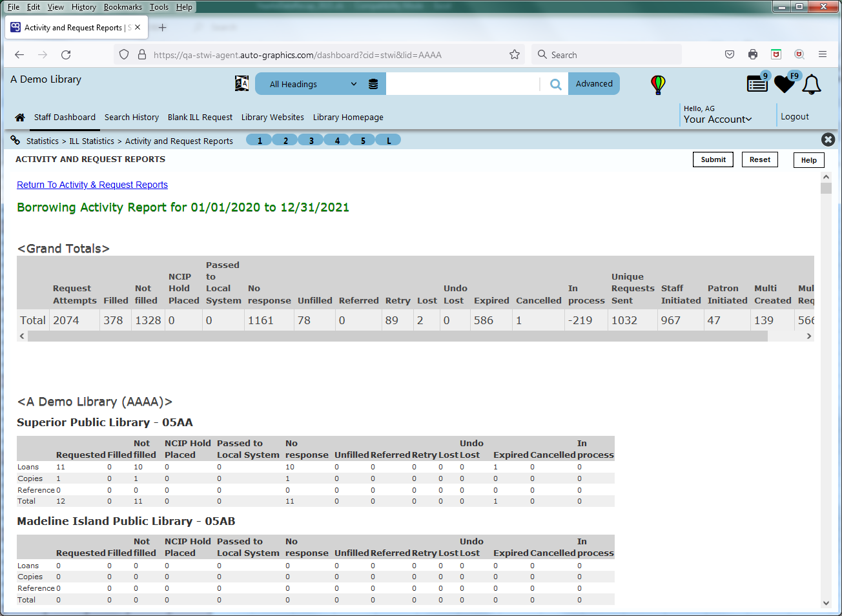This screenshot has width=842, height=616.
Task: Open the Tools menu
Action: [159, 7]
